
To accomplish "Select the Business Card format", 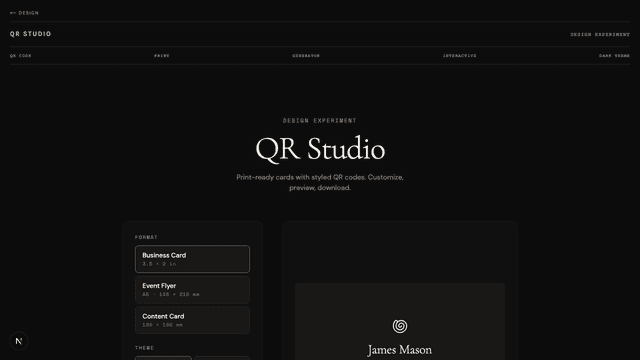I will (192, 259).
